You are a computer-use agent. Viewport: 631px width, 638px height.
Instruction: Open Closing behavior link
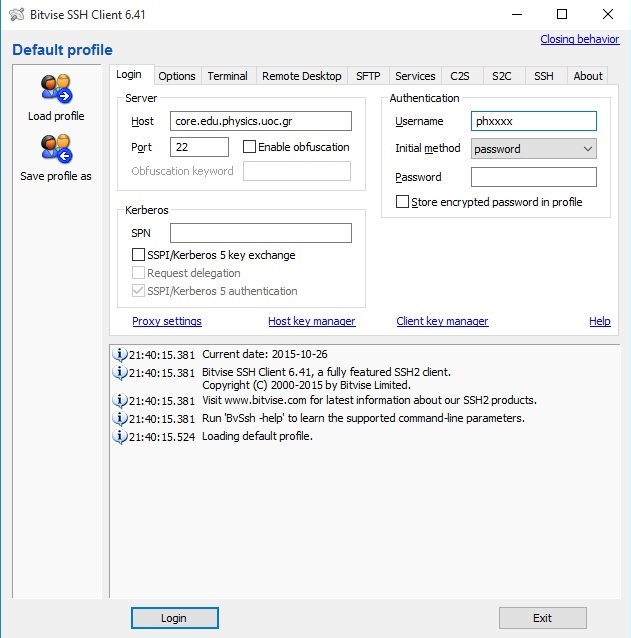point(580,39)
